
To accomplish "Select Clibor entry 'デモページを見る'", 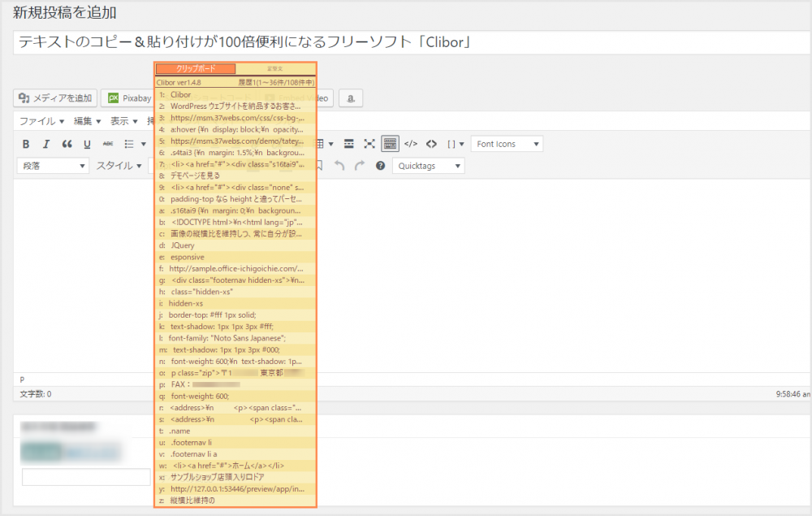I will point(235,176).
